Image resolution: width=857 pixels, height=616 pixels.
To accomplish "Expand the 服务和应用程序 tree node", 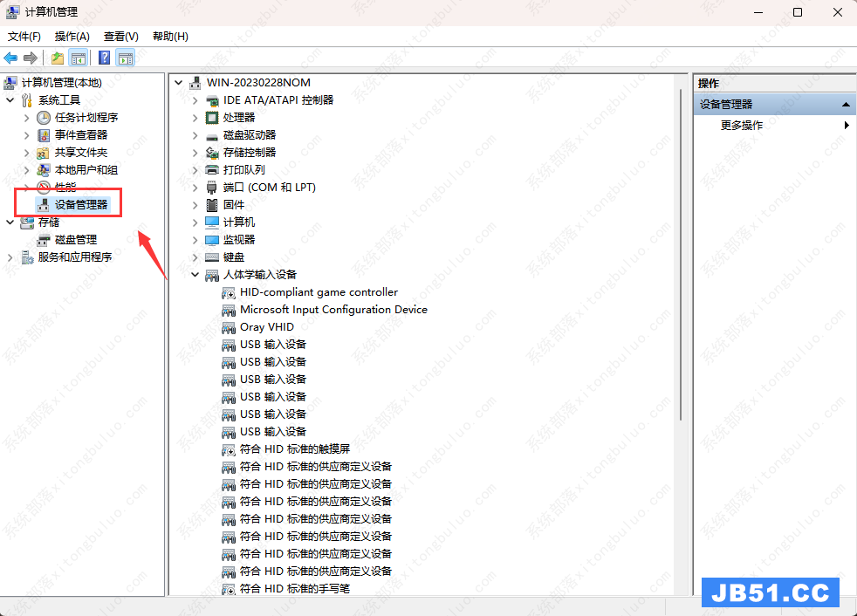I will click(10, 257).
